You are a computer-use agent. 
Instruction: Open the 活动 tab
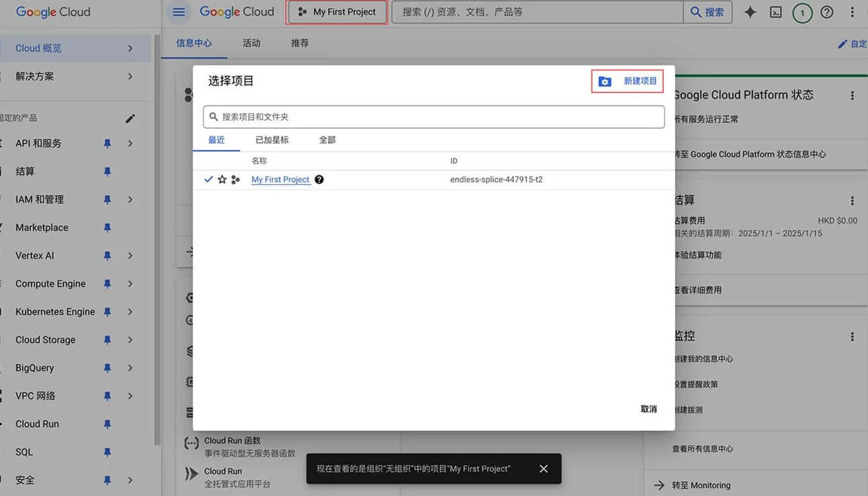tap(251, 43)
